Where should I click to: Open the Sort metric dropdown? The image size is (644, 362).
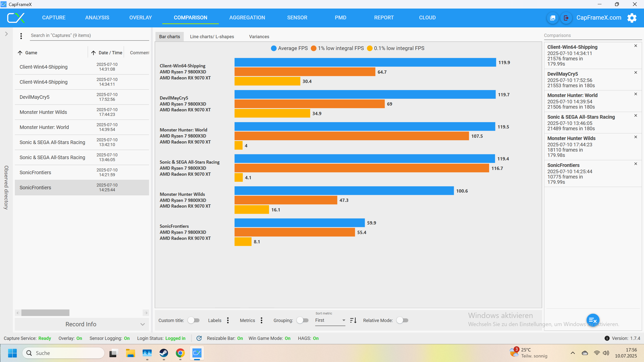coord(330,320)
